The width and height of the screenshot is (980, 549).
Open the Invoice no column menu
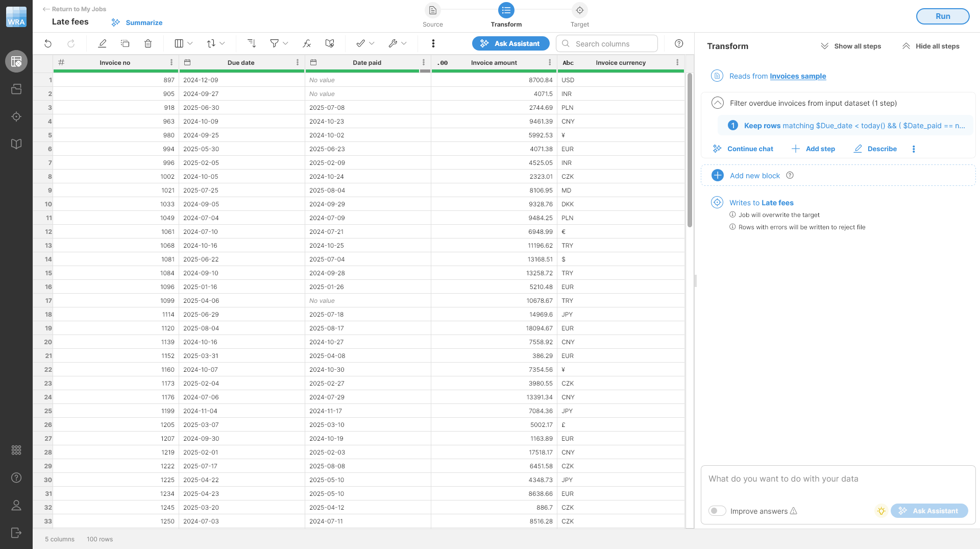coord(171,62)
